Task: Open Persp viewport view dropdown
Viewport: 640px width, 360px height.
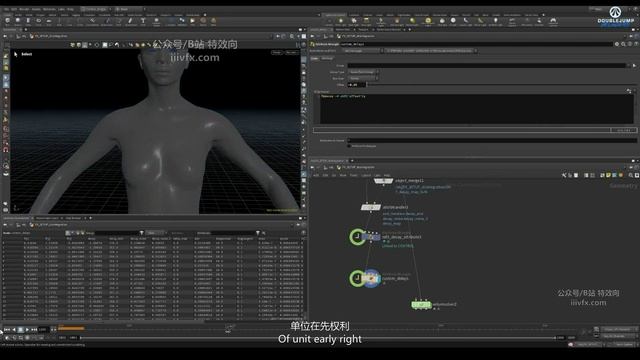Action: click(x=277, y=53)
